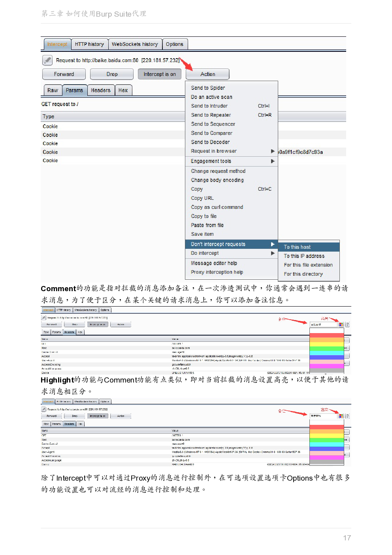Open the highlight color picker icon in the bottom screenshot
Screen dimensions: 392x555
[341, 416]
